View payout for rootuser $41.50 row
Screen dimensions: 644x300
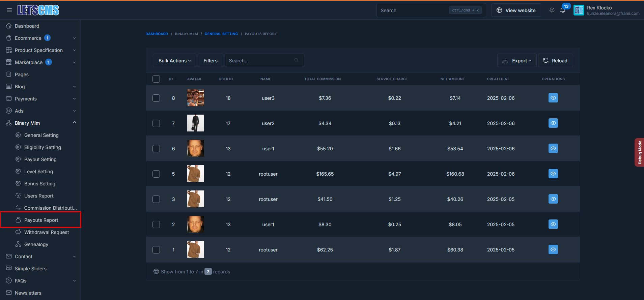tap(553, 199)
